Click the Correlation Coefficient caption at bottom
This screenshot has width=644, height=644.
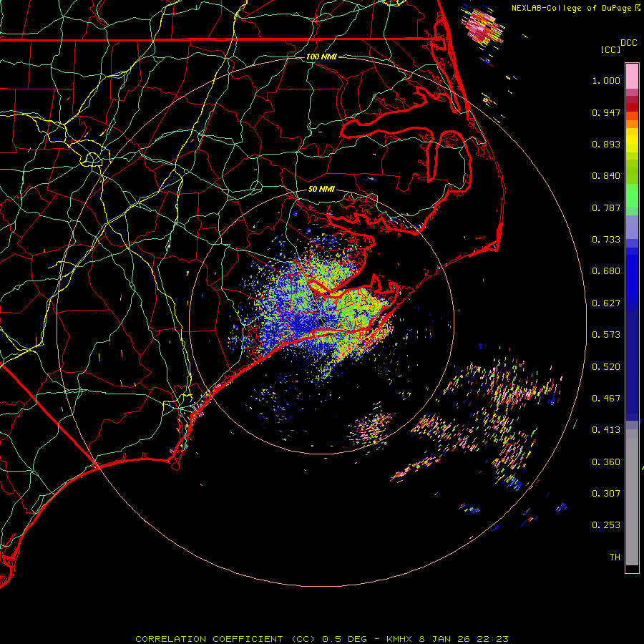(x=322, y=639)
